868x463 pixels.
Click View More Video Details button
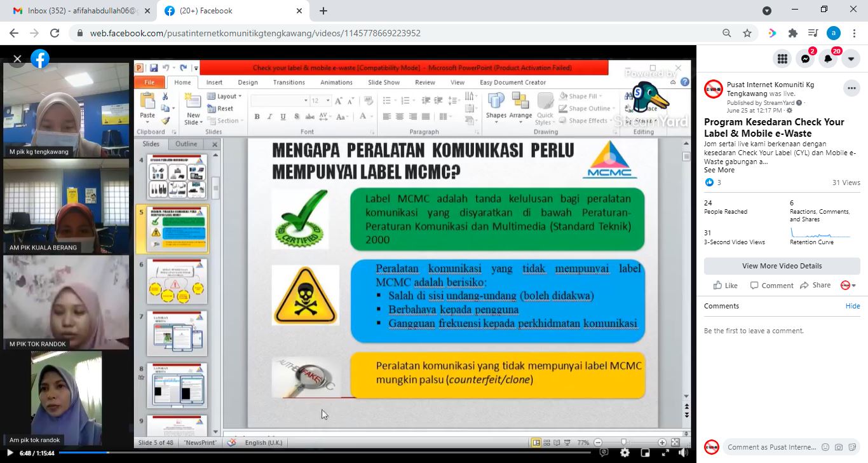click(782, 266)
